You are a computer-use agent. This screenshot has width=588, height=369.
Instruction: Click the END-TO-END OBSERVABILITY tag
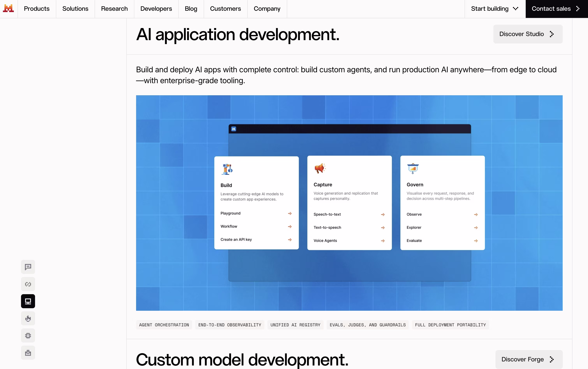click(x=230, y=325)
